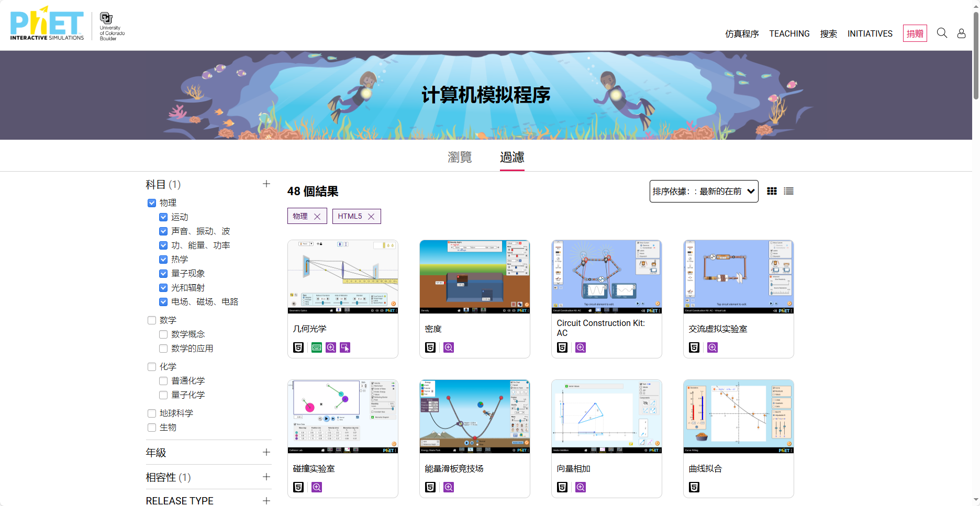
Task: Uncheck the 量子现象 checkbox
Action: tap(163, 274)
